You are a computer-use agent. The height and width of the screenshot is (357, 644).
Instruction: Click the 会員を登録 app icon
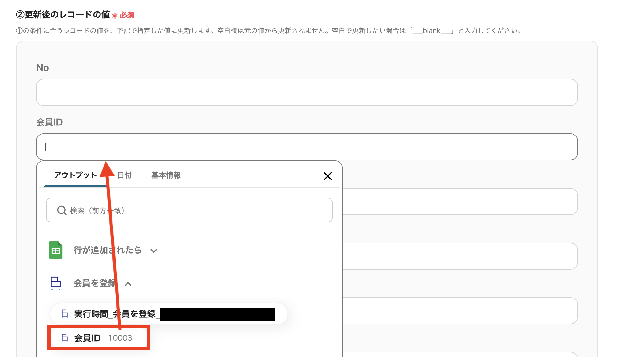pyautogui.click(x=56, y=283)
